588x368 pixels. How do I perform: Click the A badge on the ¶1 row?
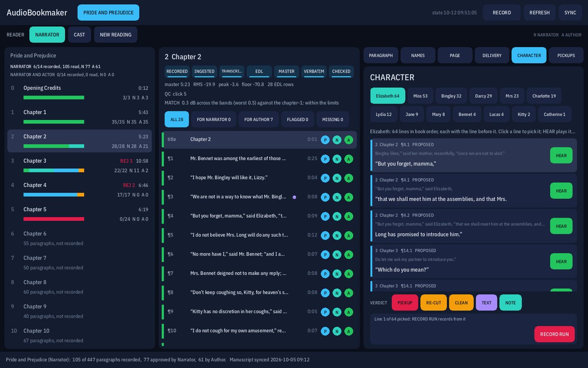[348, 159]
